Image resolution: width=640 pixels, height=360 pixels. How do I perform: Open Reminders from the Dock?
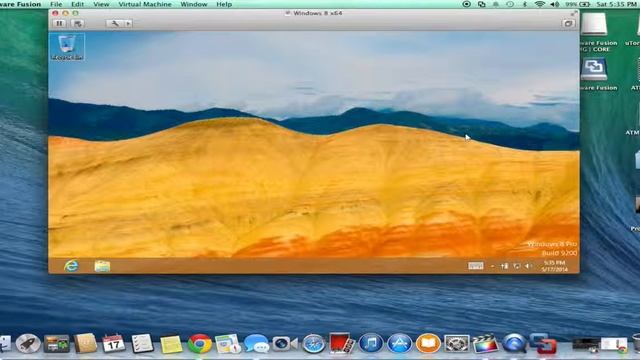tap(142, 343)
